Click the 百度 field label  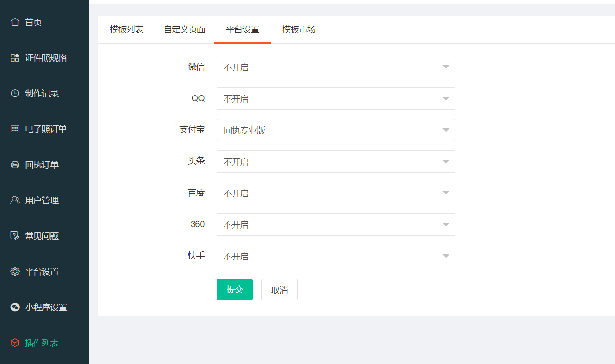(196, 192)
